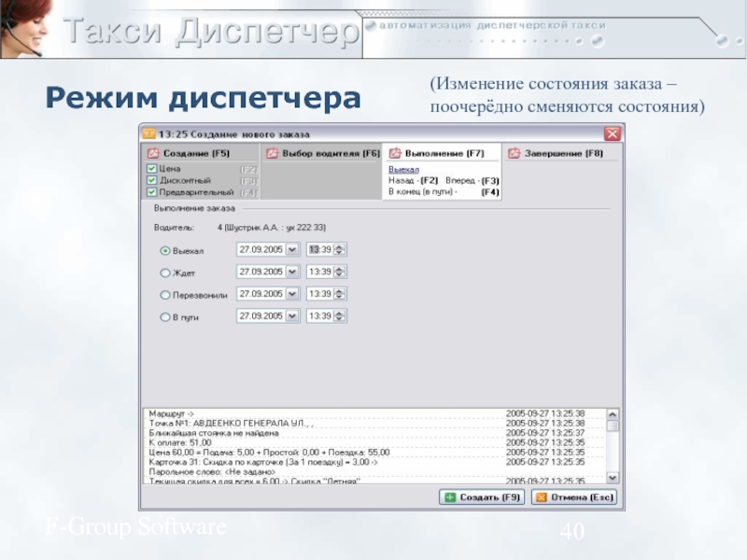Select the Перезвонили radio button

165,295
